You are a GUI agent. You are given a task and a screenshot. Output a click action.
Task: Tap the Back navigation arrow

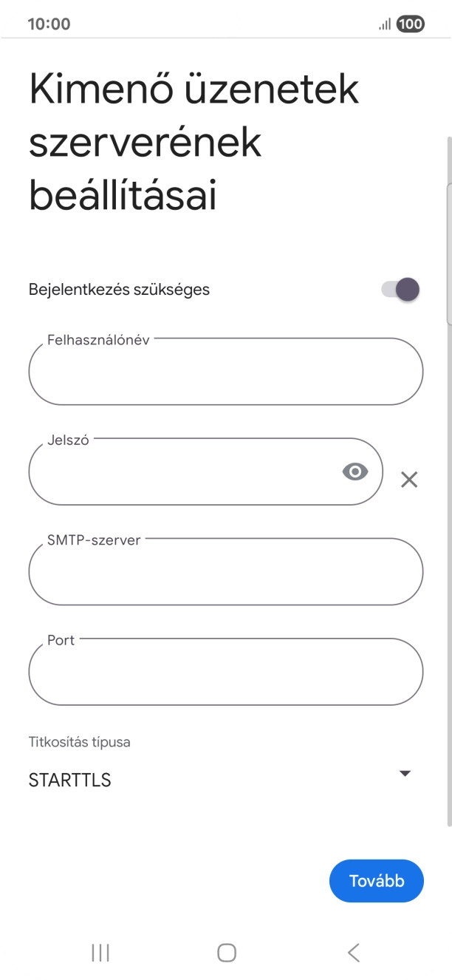tap(352, 953)
